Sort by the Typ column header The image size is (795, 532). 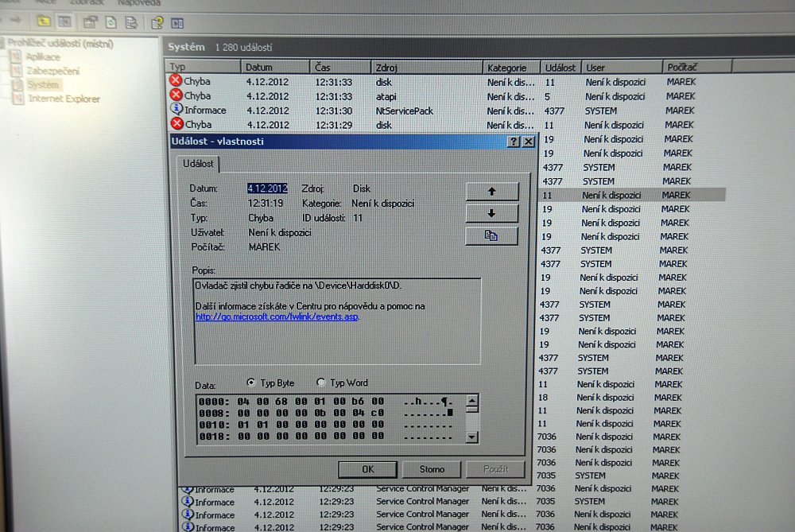(202, 67)
